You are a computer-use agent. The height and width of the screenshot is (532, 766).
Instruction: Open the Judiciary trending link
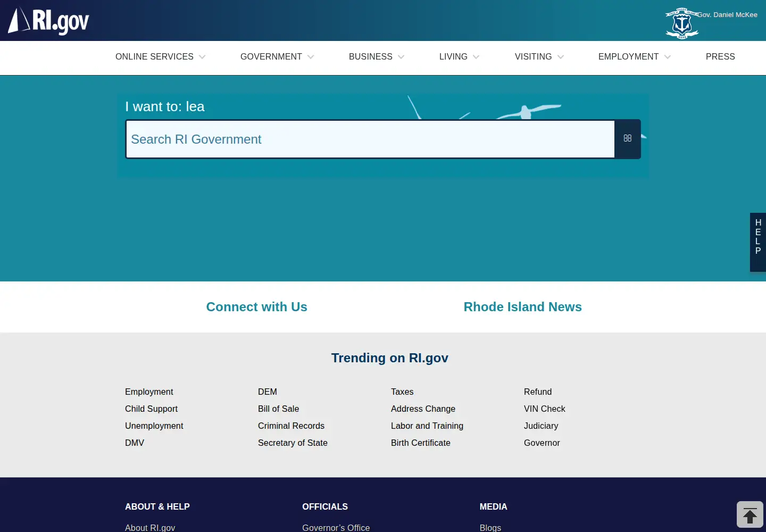click(x=541, y=426)
